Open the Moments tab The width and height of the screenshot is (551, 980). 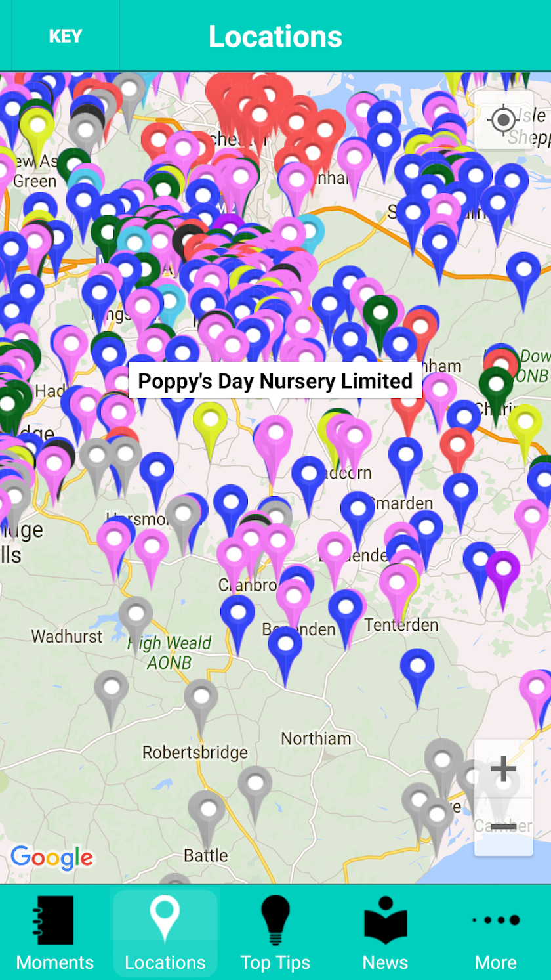[x=55, y=933]
